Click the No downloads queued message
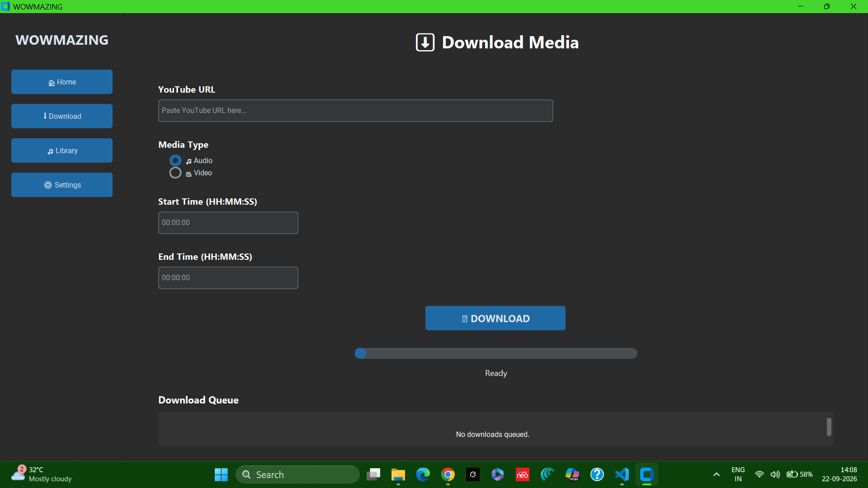The image size is (868, 488). coord(492,434)
